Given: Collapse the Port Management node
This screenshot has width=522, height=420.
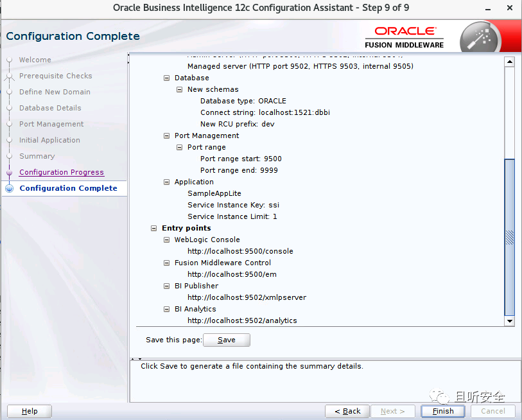Looking at the screenshot, I should tap(166, 136).
